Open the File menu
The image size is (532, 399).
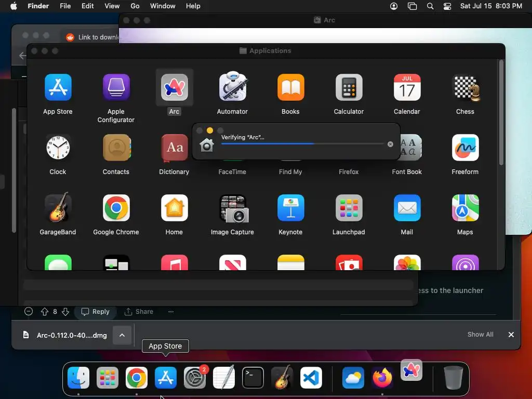click(65, 6)
